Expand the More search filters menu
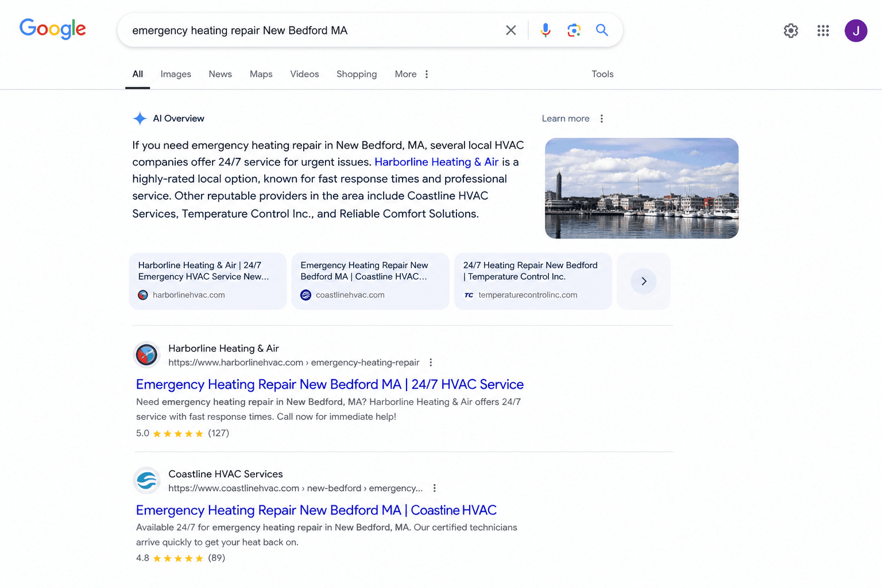The height and width of the screenshot is (588, 882). (x=412, y=74)
